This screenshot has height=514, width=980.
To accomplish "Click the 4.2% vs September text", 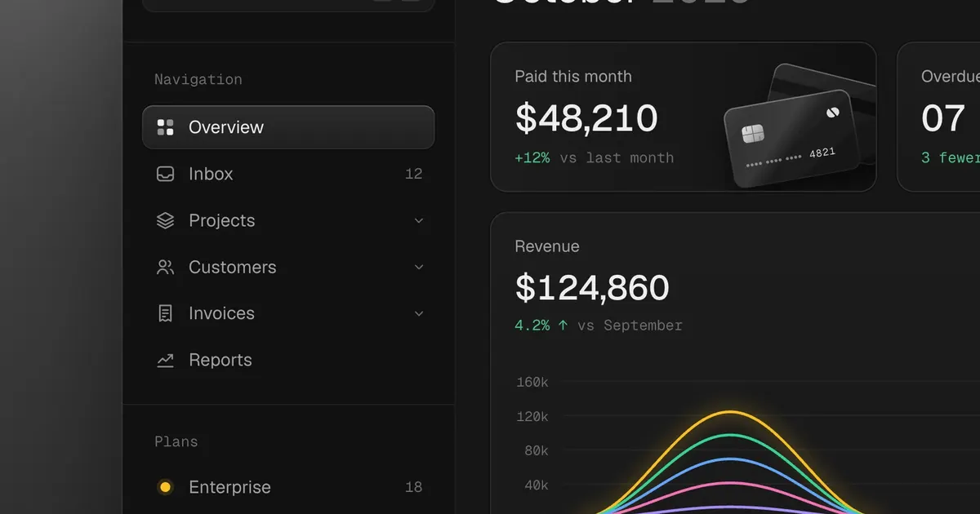I will [x=599, y=325].
